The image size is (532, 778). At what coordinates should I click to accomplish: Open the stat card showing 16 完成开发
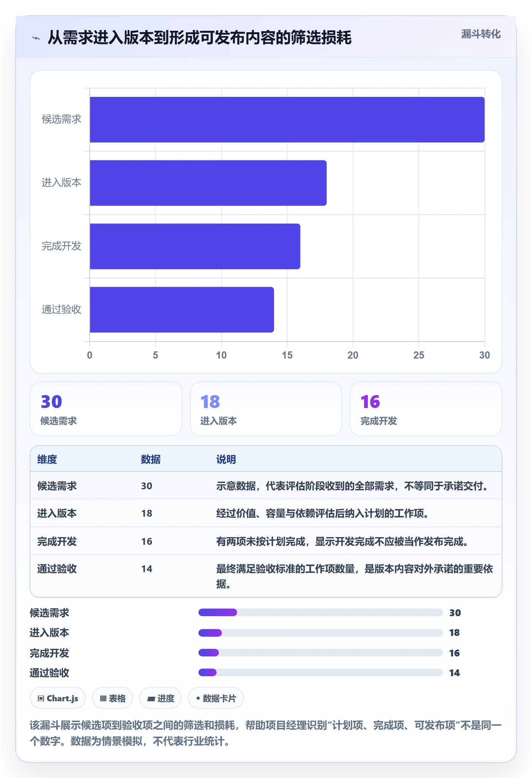[x=426, y=409]
